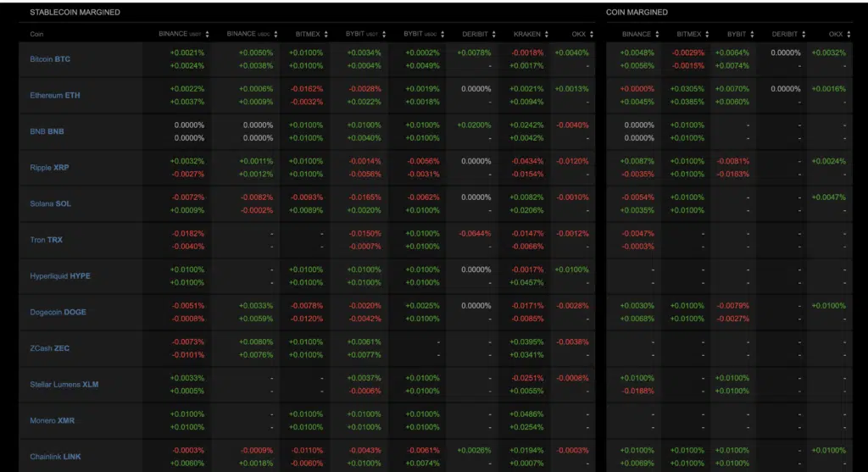The height and width of the screenshot is (472, 868).
Task: Select Bitcoin coin margined Bybit +0.0064%
Action: point(732,53)
